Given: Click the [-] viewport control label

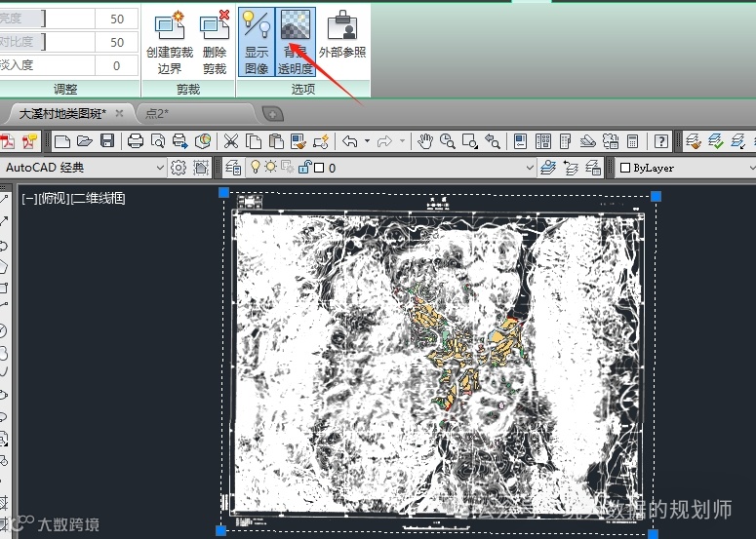Looking at the screenshot, I should click(29, 198).
